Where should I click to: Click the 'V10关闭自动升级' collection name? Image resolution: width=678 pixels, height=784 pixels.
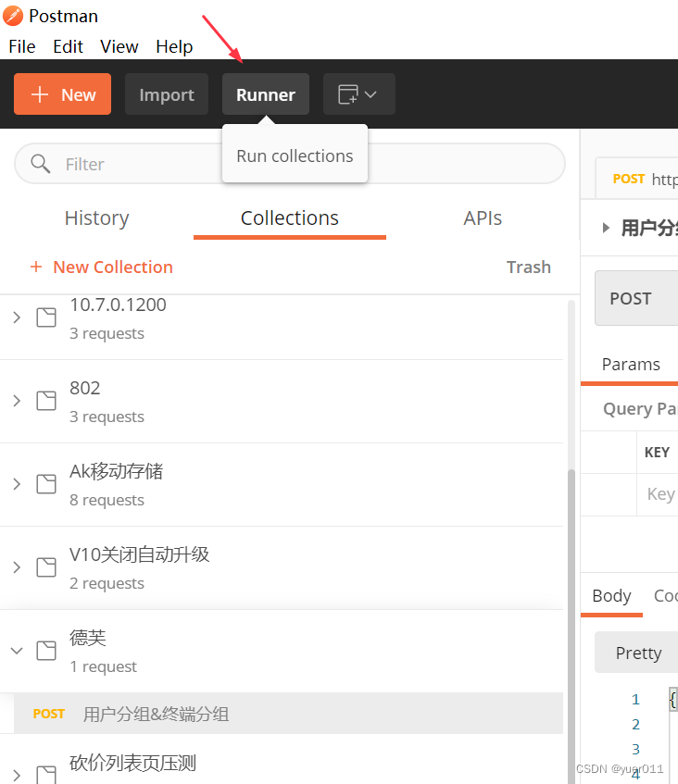[139, 554]
